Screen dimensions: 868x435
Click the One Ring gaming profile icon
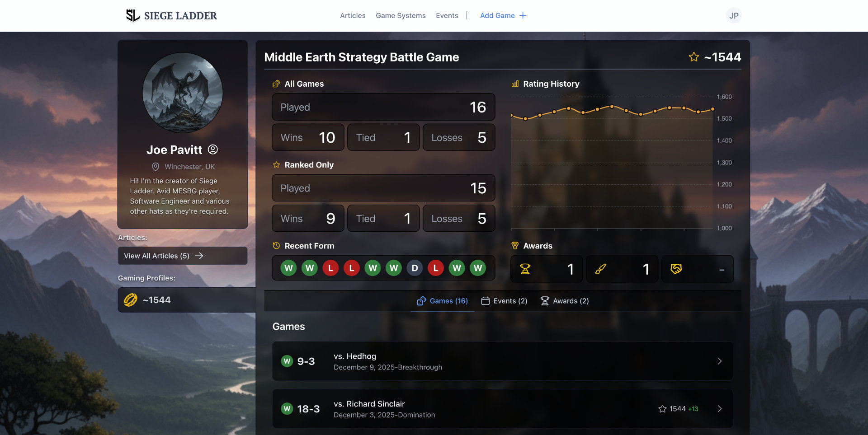click(131, 300)
